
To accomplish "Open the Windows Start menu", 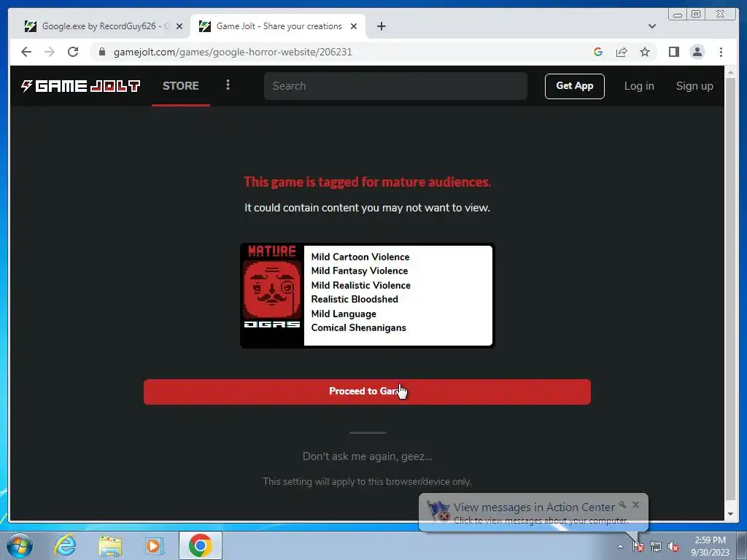I will (19, 545).
